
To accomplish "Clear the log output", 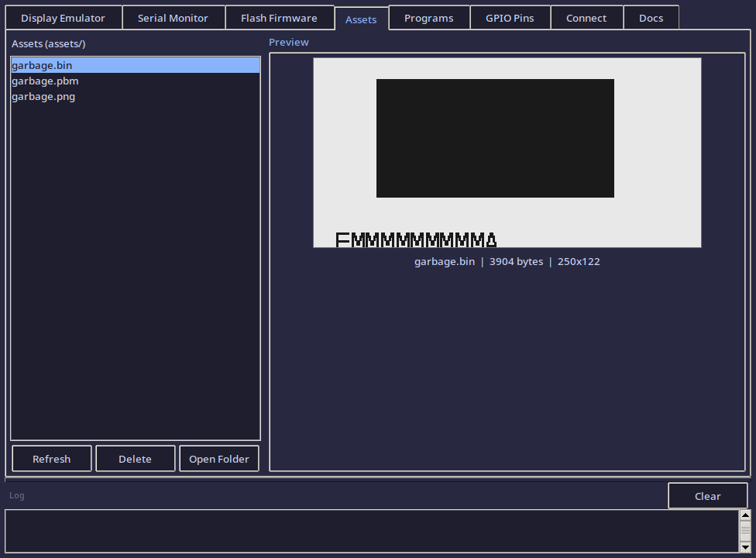I will pyautogui.click(x=707, y=495).
